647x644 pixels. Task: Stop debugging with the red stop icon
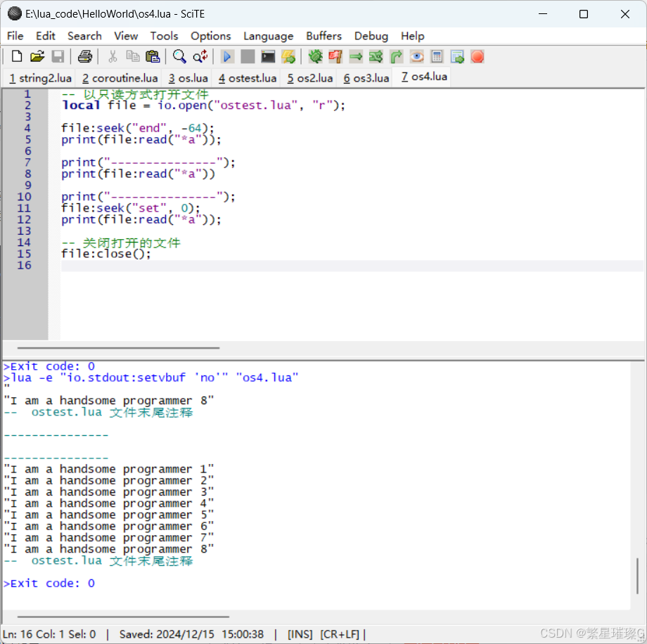[478, 56]
